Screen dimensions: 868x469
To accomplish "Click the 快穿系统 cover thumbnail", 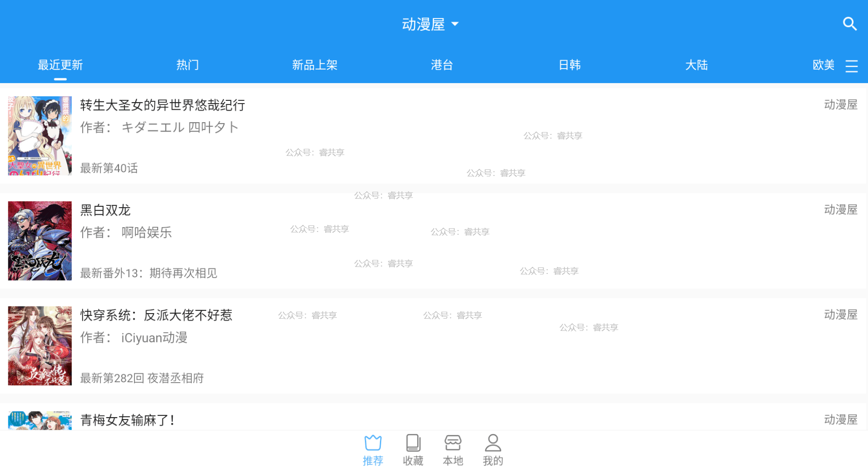I will (40, 346).
